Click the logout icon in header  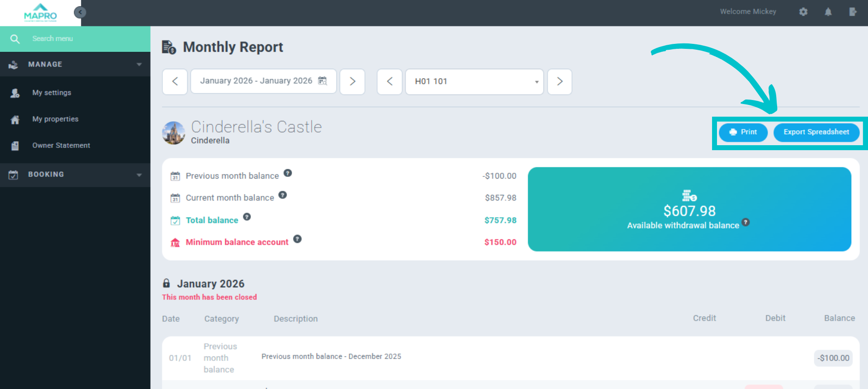click(x=853, y=12)
